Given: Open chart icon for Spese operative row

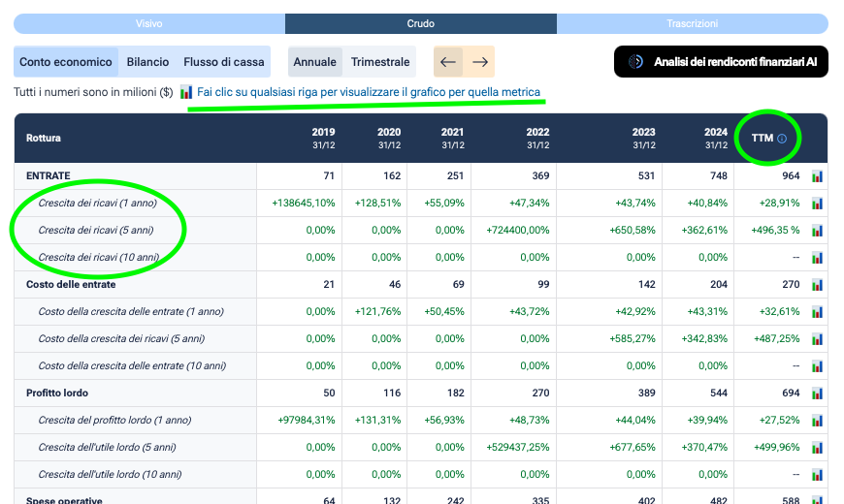Looking at the screenshot, I should [x=818, y=500].
